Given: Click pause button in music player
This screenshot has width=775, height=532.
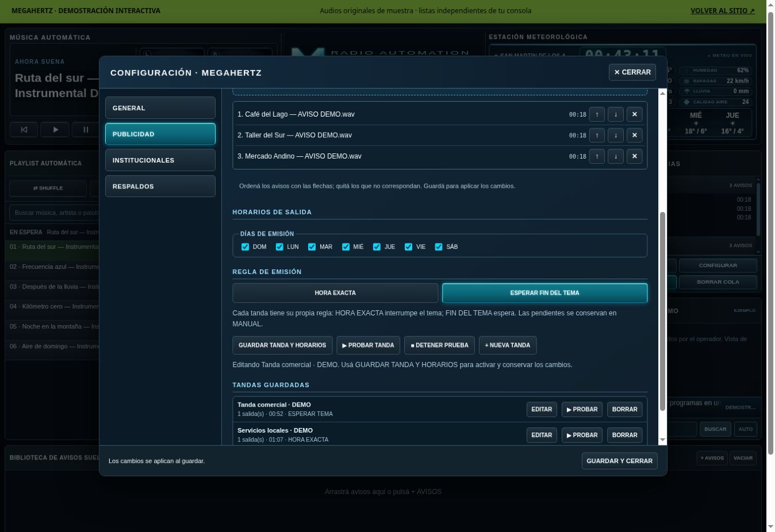Looking at the screenshot, I should tap(86, 130).
